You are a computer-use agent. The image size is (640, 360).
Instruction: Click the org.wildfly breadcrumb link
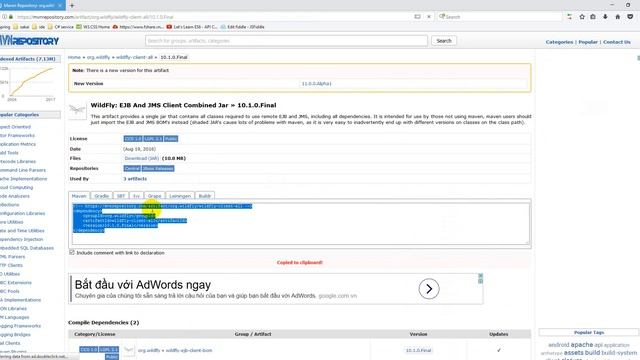98,57
